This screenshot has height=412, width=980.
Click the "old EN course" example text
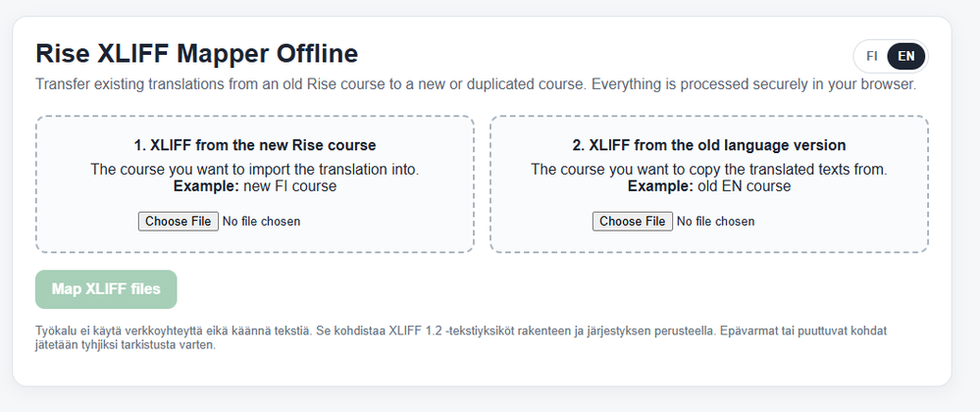(745, 186)
